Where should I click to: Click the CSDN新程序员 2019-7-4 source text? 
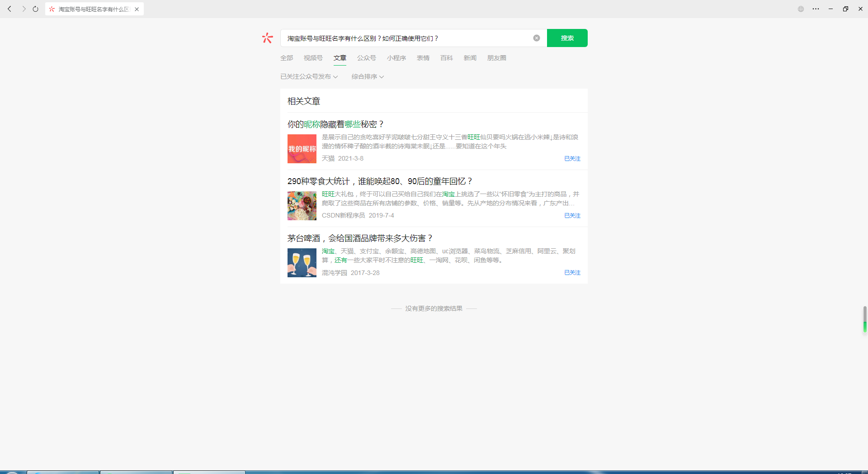point(358,215)
